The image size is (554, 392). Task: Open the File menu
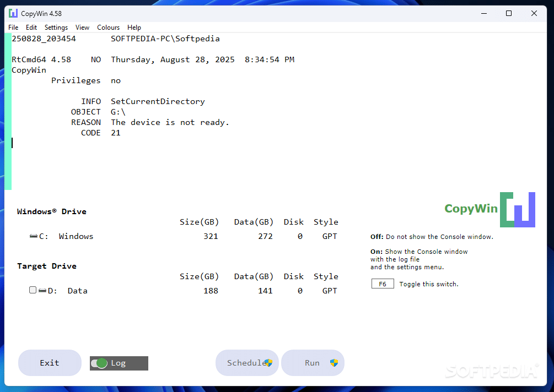click(x=13, y=28)
